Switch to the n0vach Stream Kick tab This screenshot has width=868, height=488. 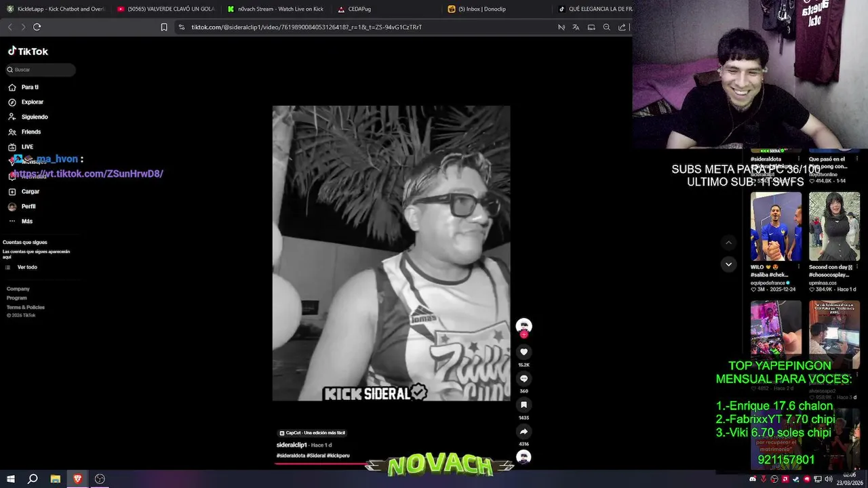click(276, 9)
